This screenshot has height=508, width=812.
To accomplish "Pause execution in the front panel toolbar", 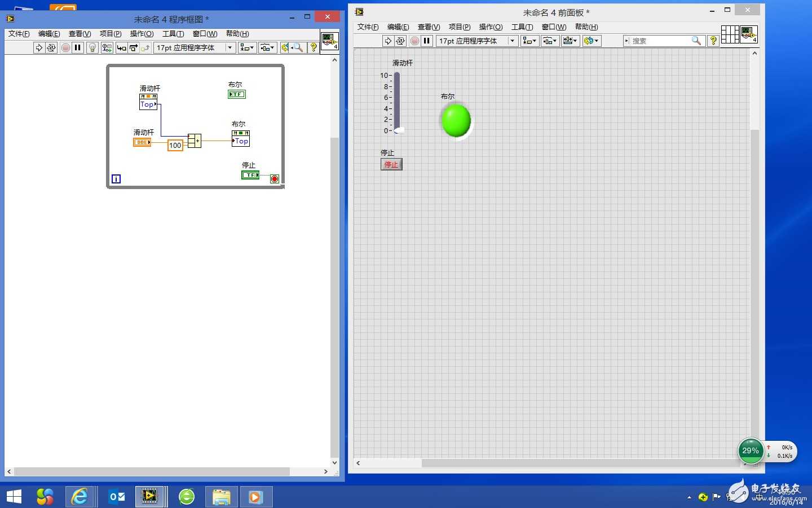I will tap(427, 41).
